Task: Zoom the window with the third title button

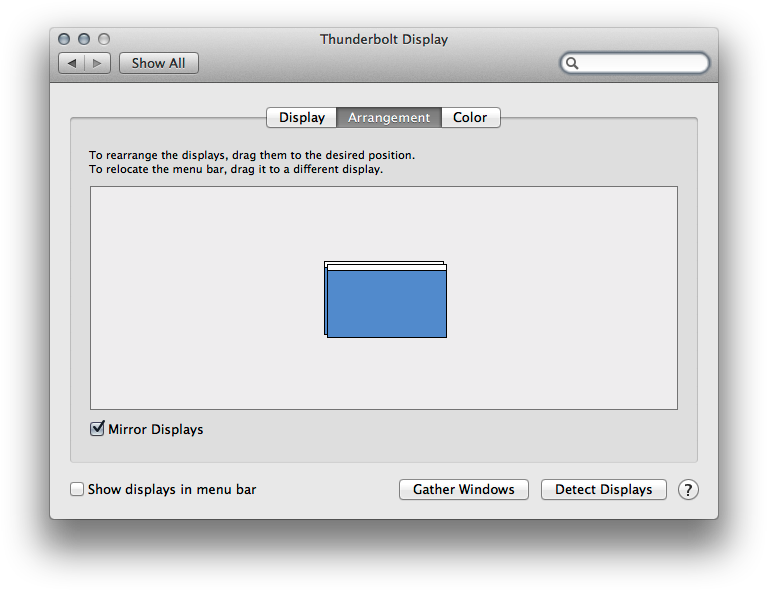Action: (x=104, y=39)
